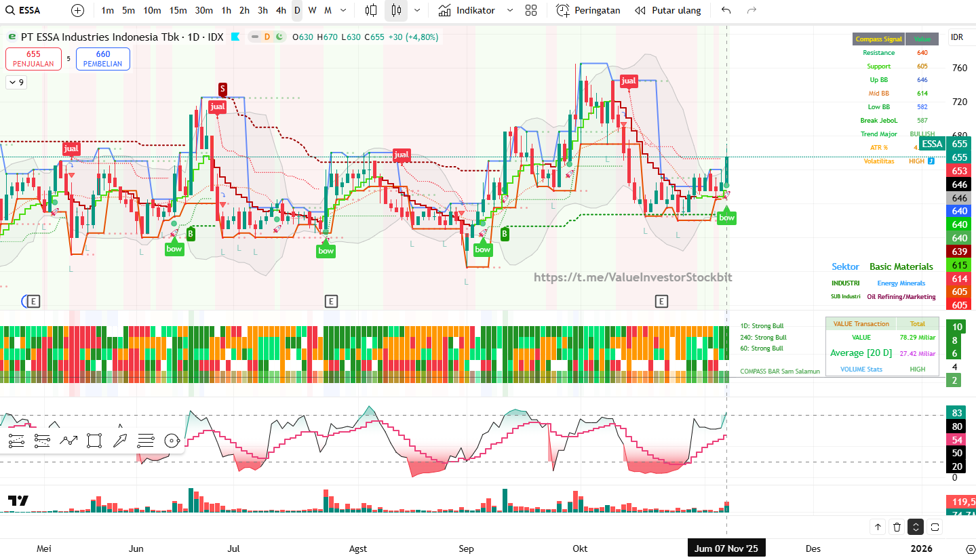Click the Resistance row in Compass Signal table

(x=895, y=53)
